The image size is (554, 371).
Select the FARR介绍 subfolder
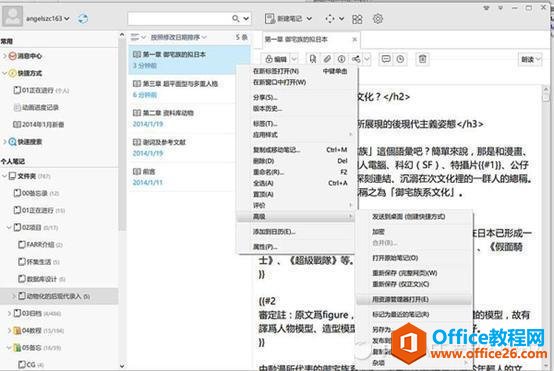(40, 245)
